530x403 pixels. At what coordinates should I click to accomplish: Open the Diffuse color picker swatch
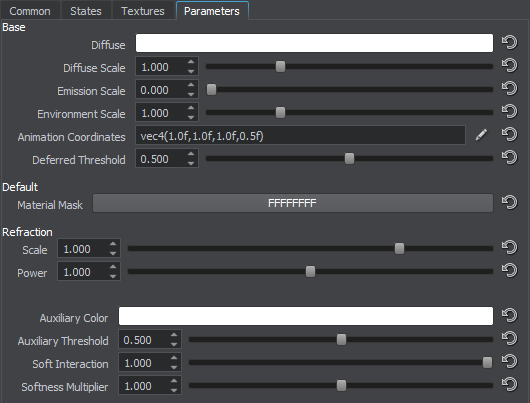click(314, 43)
